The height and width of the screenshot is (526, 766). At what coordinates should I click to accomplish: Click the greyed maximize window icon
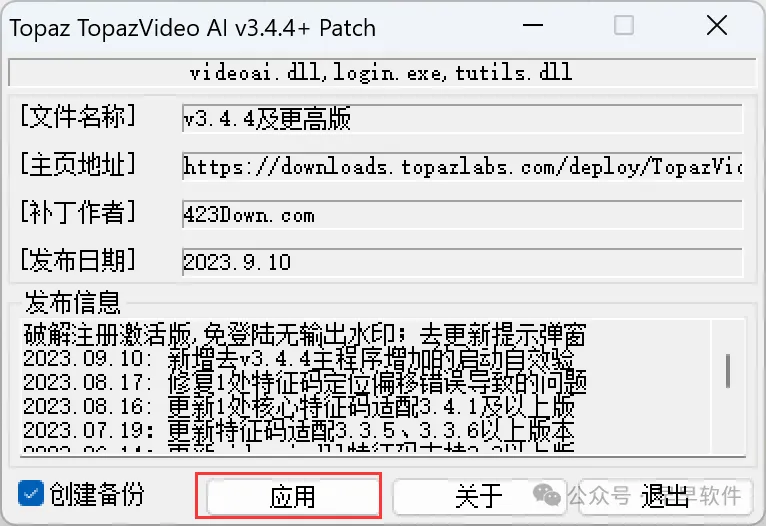click(624, 25)
